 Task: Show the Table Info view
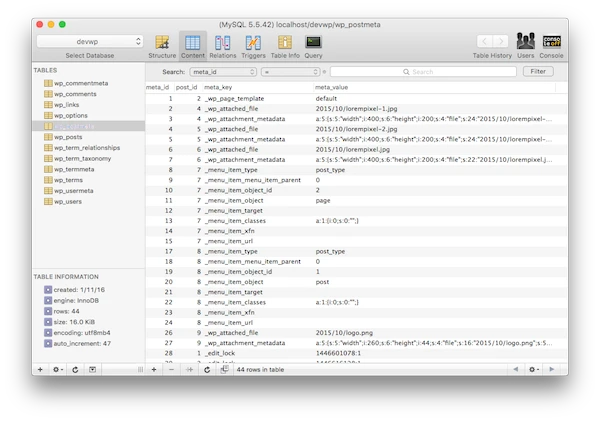click(x=285, y=43)
